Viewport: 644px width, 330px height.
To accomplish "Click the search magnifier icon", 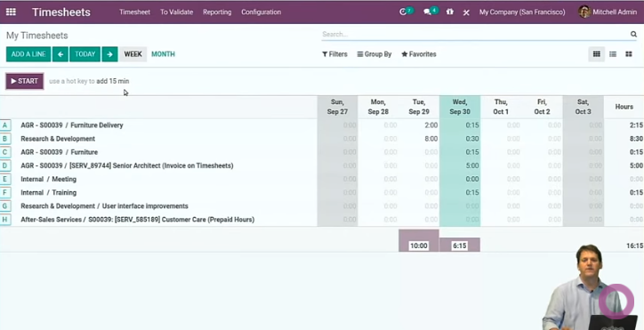I will 633,34.
